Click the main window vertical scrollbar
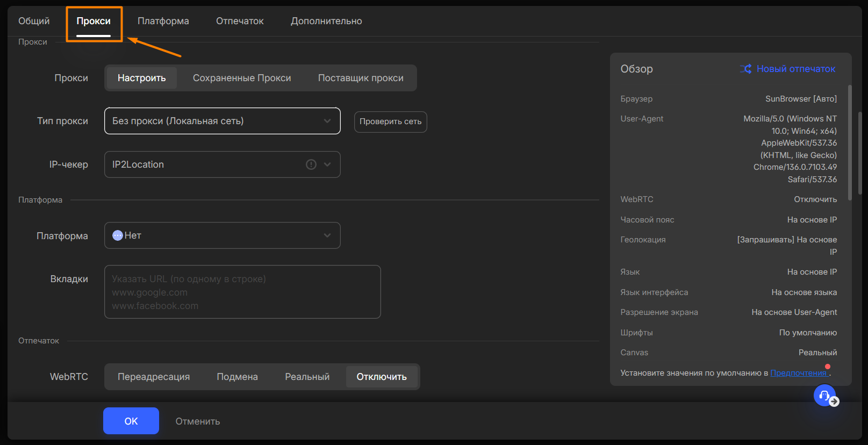The height and width of the screenshot is (445, 868). [860, 153]
